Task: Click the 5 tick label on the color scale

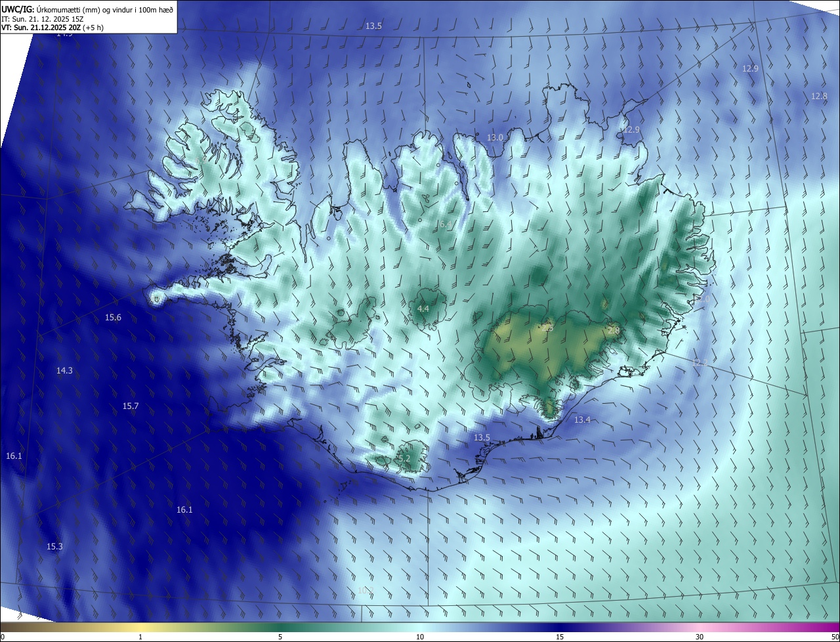Action: [280, 637]
